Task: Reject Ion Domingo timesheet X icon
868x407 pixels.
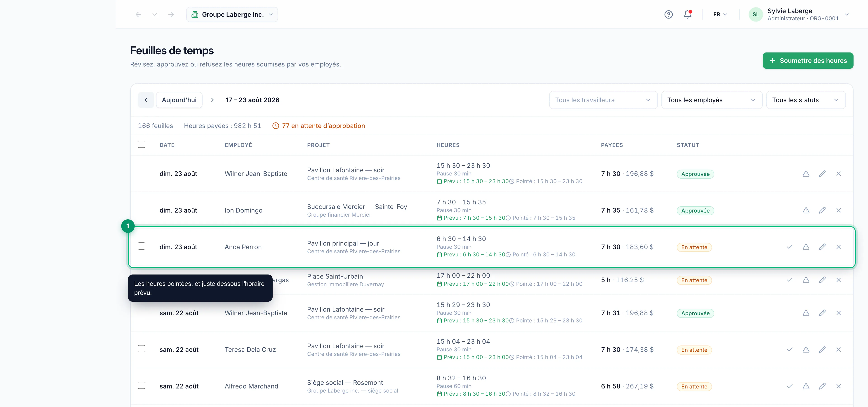Action: 838,211
